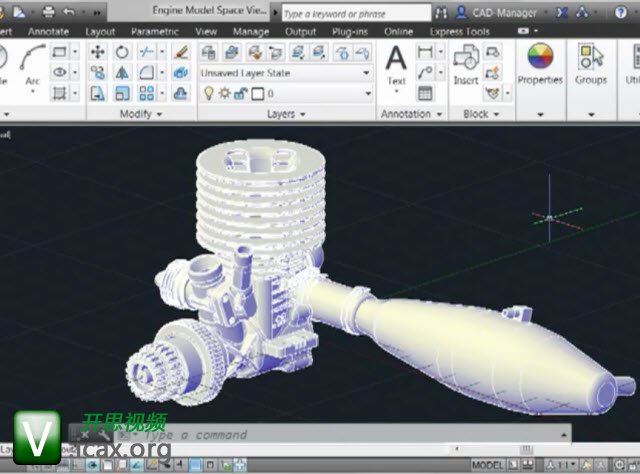Click the MODEL button in status bar

(487, 465)
